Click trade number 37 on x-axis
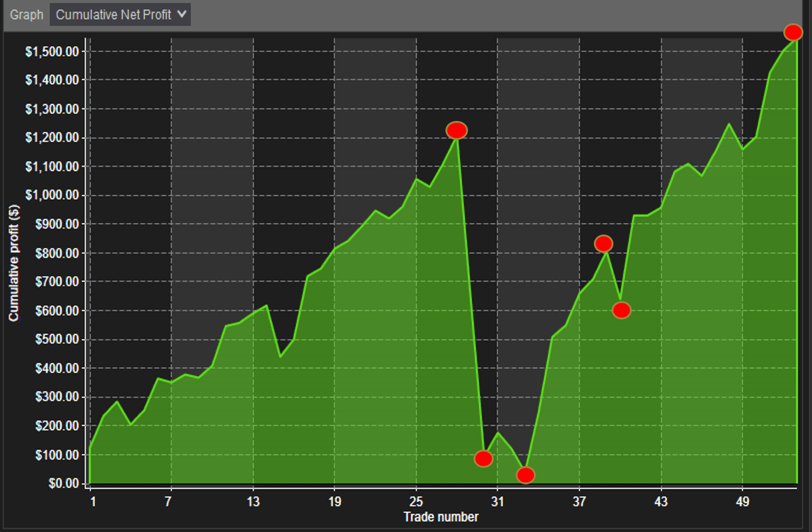The image size is (812, 532). (579, 502)
